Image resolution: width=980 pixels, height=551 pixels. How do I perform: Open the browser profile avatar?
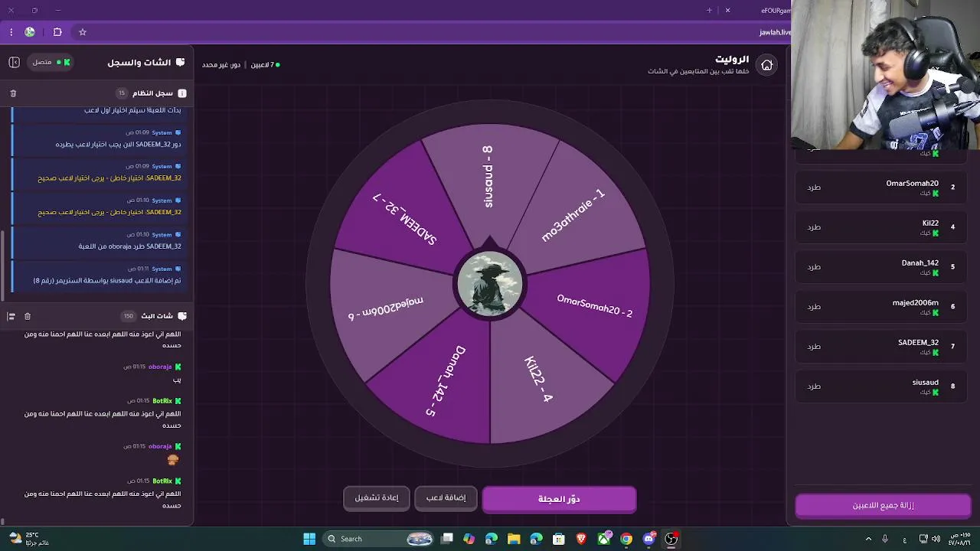[x=30, y=32]
